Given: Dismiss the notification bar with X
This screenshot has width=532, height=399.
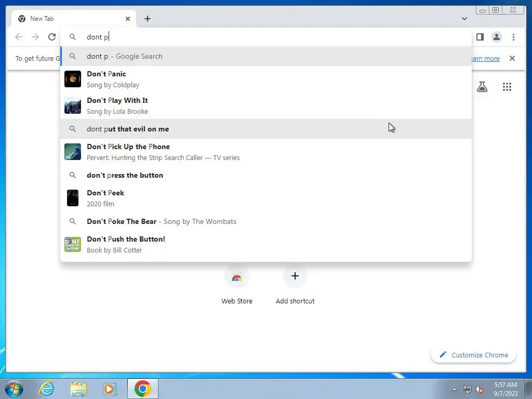Looking at the screenshot, I should [x=512, y=58].
